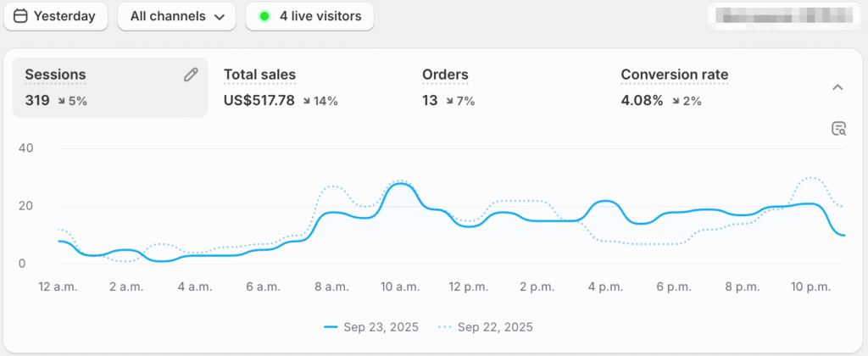Select the Sessions metric heading
Viewport: 868px width, 356px height.
pyautogui.click(x=55, y=75)
